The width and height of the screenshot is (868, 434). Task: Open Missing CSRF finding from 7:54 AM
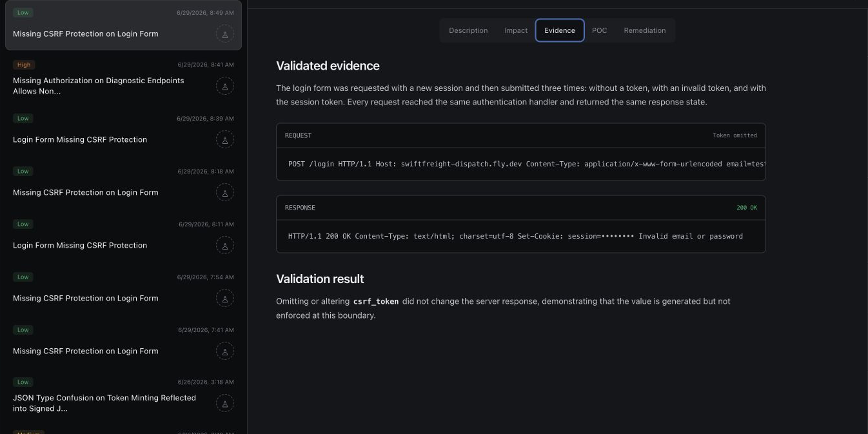tap(123, 290)
